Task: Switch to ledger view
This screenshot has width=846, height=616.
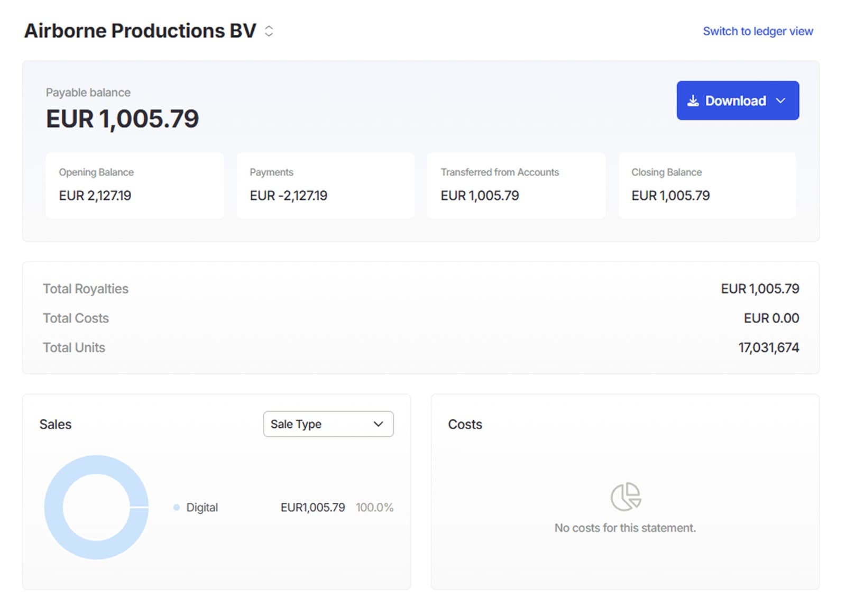Action: pos(758,31)
